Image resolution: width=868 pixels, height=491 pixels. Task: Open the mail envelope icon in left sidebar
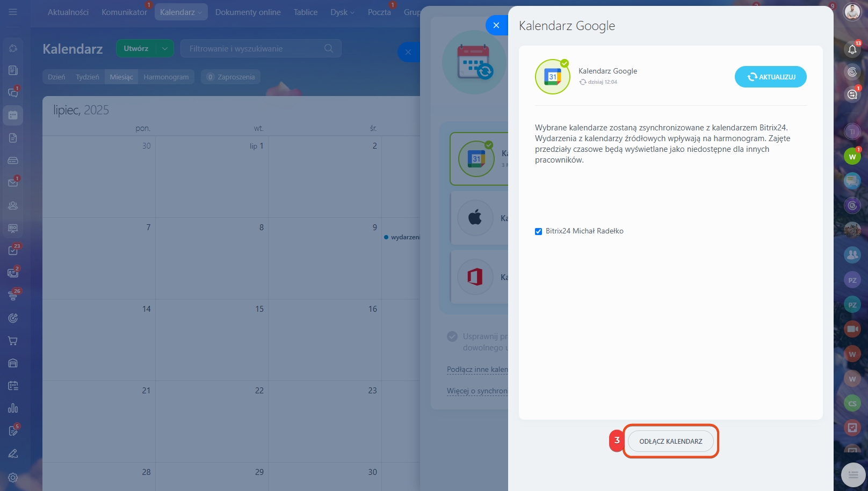click(x=13, y=183)
